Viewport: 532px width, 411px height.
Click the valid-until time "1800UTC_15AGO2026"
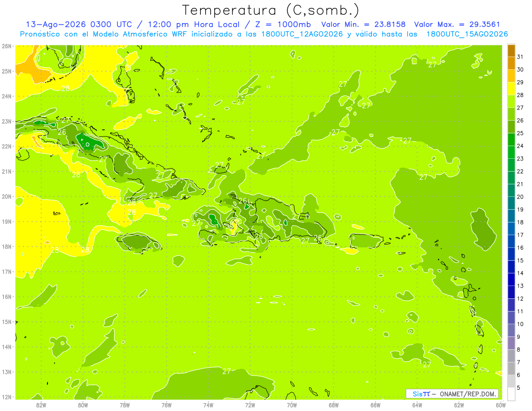[x=467, y=34]
